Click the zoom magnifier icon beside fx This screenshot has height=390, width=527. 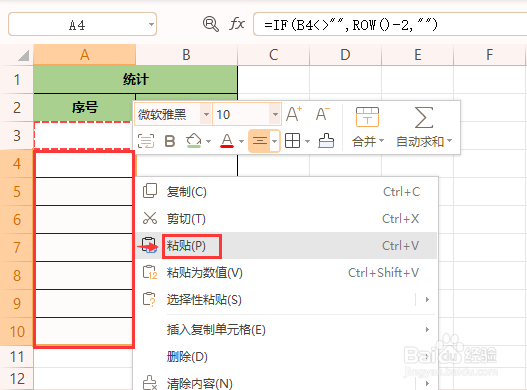(210, 24)
